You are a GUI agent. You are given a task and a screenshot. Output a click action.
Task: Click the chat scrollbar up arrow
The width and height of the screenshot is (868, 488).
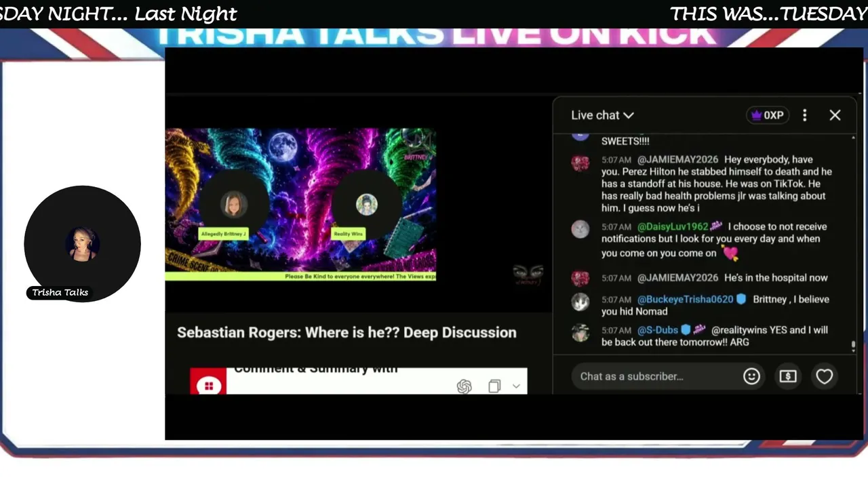(x=853, y=138)
